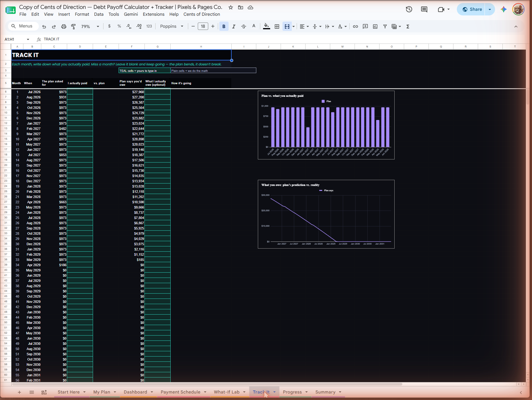Collapse the toolbar chevron
The height and width of the screenshot is (400, 532).
pyautogui.click(x=516, y=27)
